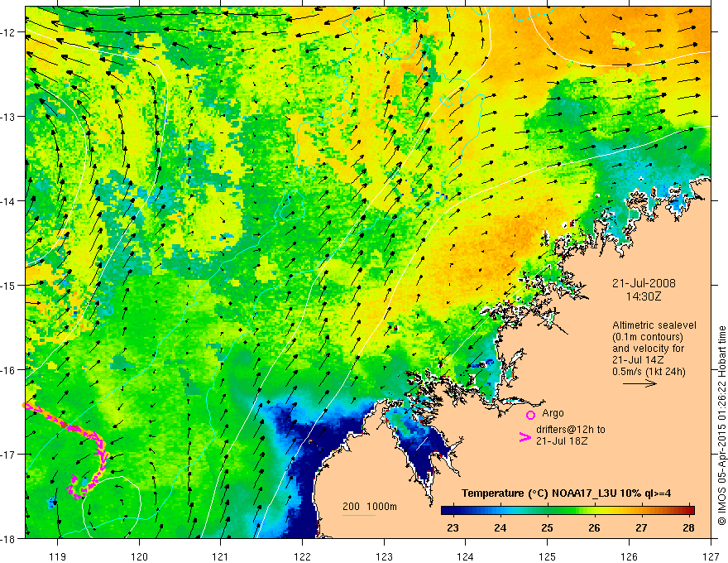Click longitude axis label 122
The width and height of the screenshot is (728, 563).
pyautogui.click(x=302, y=556)
